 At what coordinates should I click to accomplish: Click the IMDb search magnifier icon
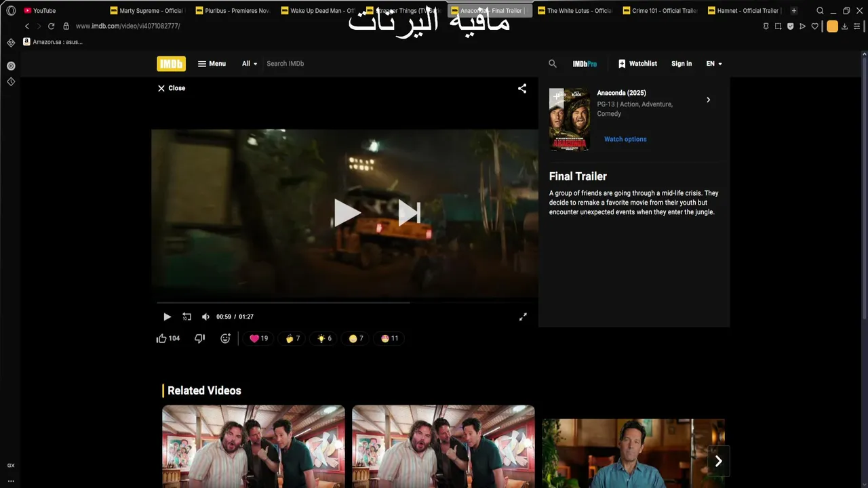pyautogui.click(x=553, y=64)
